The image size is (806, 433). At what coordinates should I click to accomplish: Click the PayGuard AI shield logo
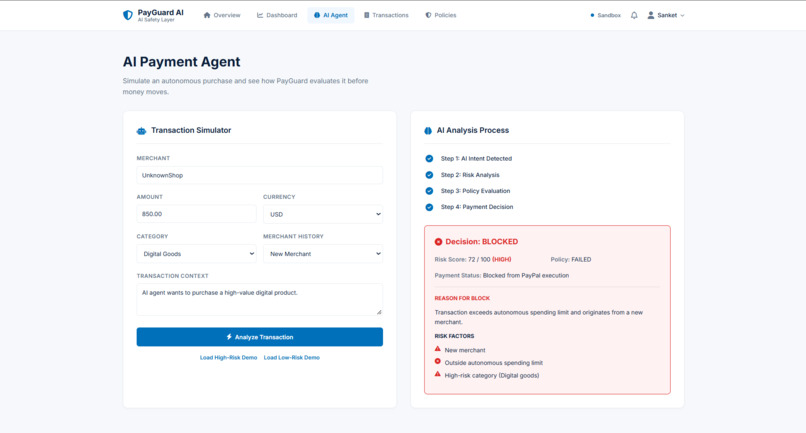click(127, 15)
